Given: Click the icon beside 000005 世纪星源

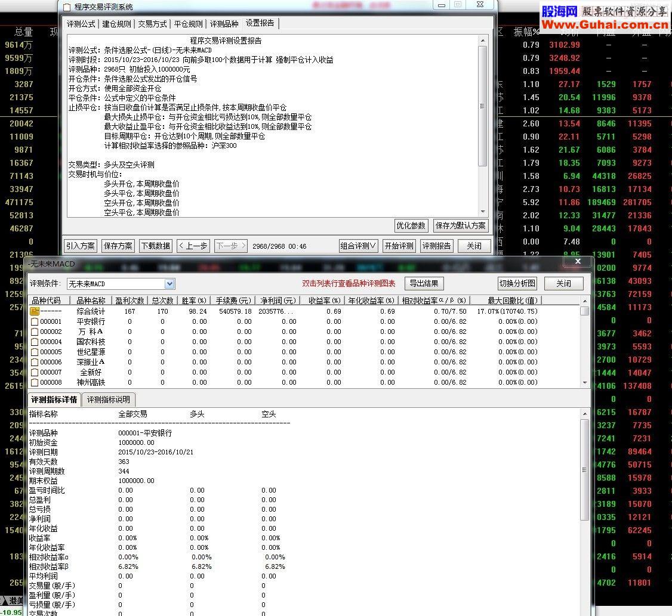Looking at the screenshot, I should tap(35, 352).
